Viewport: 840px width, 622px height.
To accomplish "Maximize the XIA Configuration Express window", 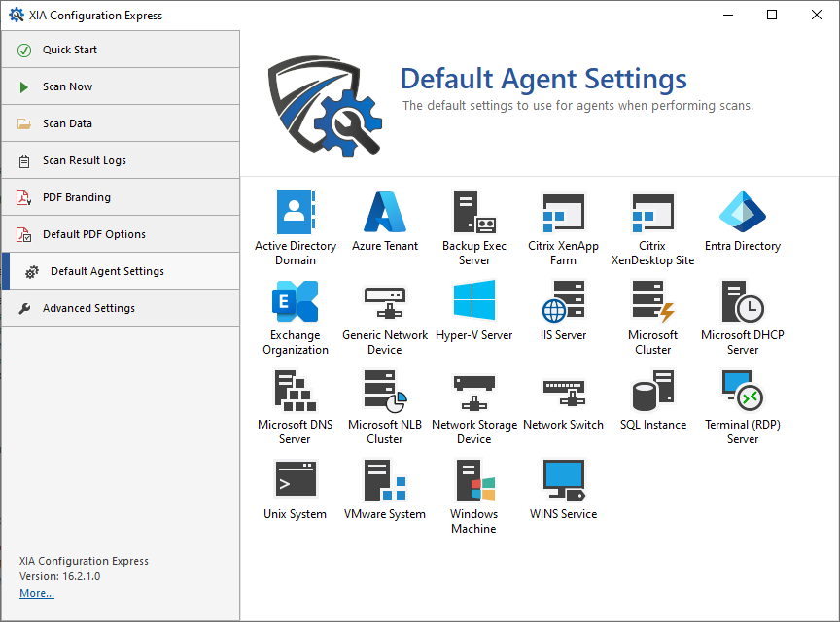I will 772,15.
